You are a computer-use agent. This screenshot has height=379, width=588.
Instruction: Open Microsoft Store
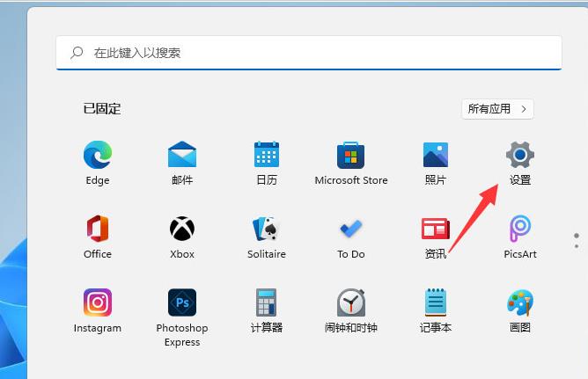tap(351, 163)
